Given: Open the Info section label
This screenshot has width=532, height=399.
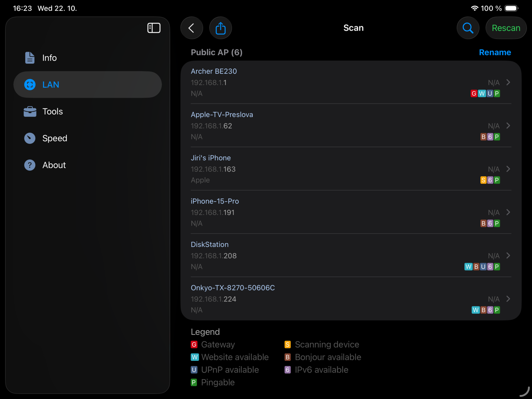Looking at the screenshot, I should [x=49, y=58].
